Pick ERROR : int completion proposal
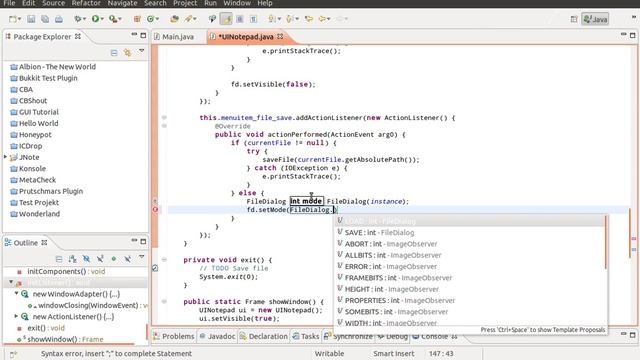 [x=469, y=267]
